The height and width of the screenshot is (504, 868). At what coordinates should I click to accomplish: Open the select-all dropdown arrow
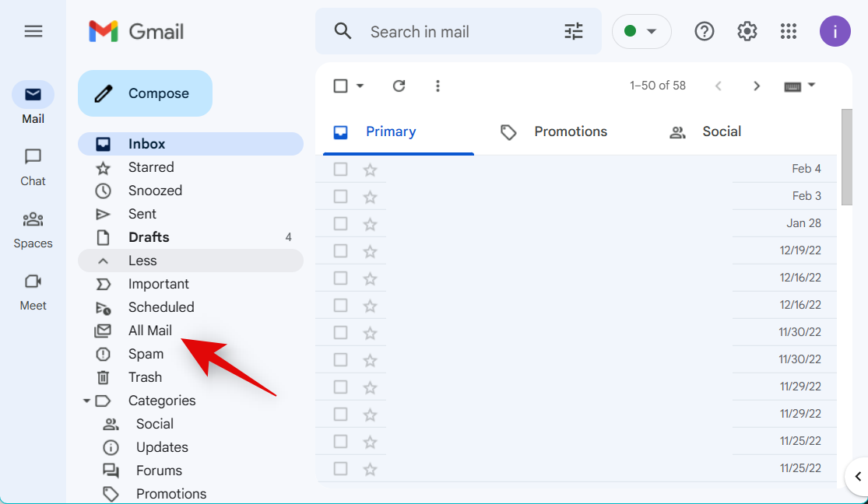(x=360, y=86)
